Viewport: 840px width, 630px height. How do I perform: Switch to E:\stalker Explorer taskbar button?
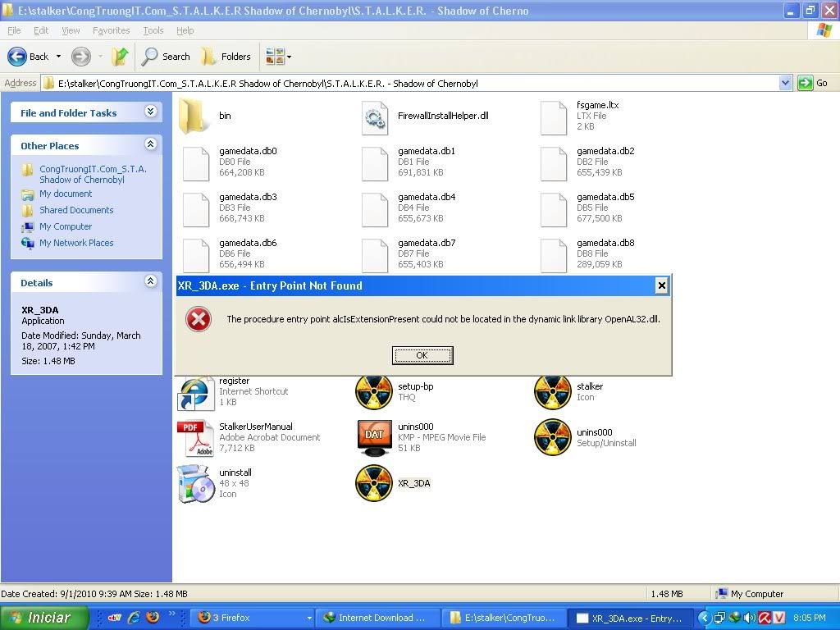pos(504,618)
